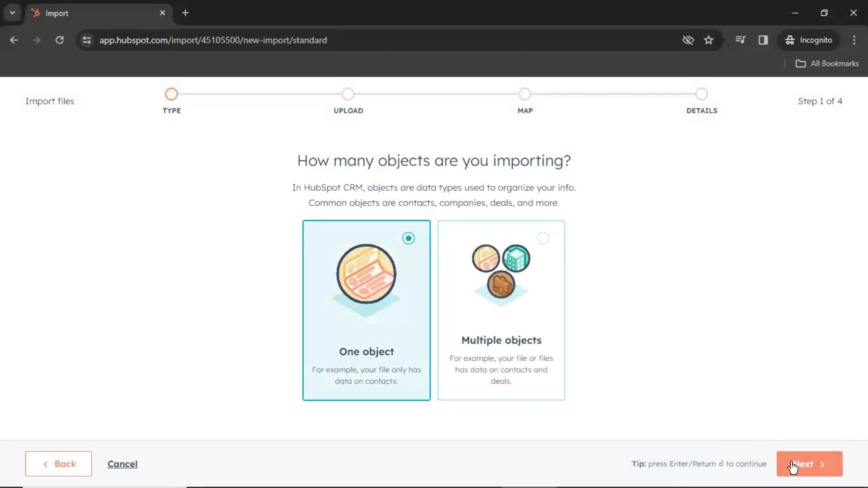Click the UPLOAD step indicator icon
This screenshot has width=868, height=488.
[348, 94]
